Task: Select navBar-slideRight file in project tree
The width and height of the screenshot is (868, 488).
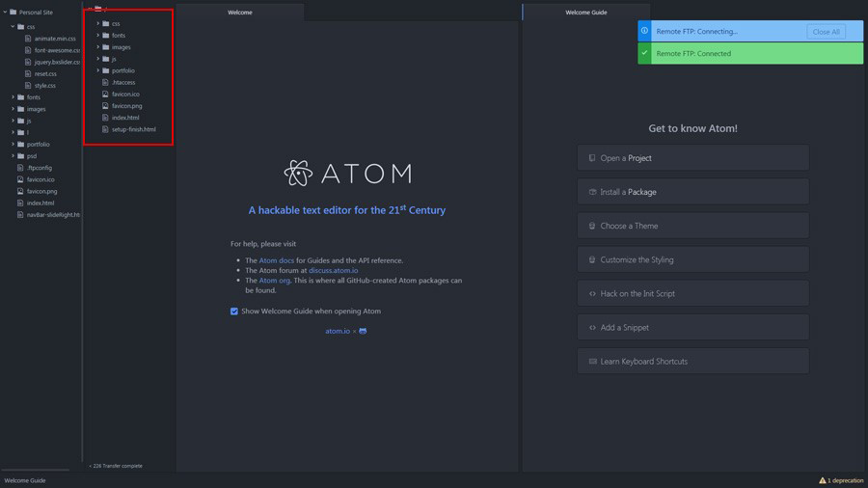Action: [x=53, y=215]
